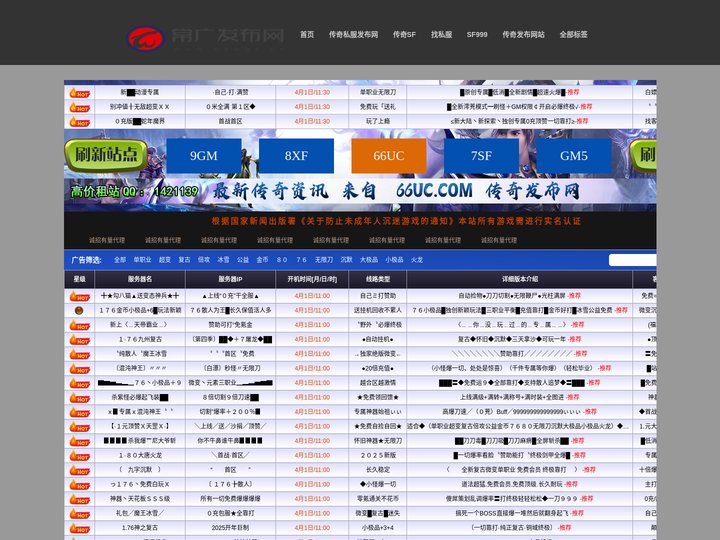Viewport: 720px width, 540px height.
Task: Select 找私服 in the top menu
Action: 441,34
